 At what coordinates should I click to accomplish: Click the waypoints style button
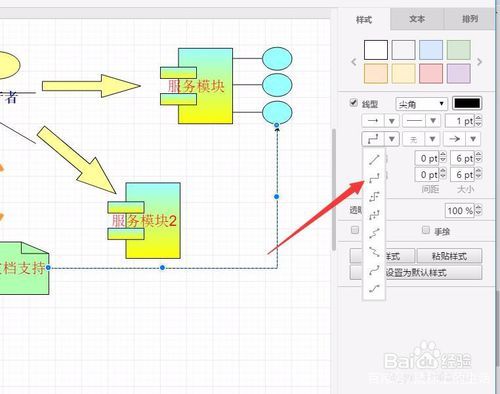coord(373,139)
